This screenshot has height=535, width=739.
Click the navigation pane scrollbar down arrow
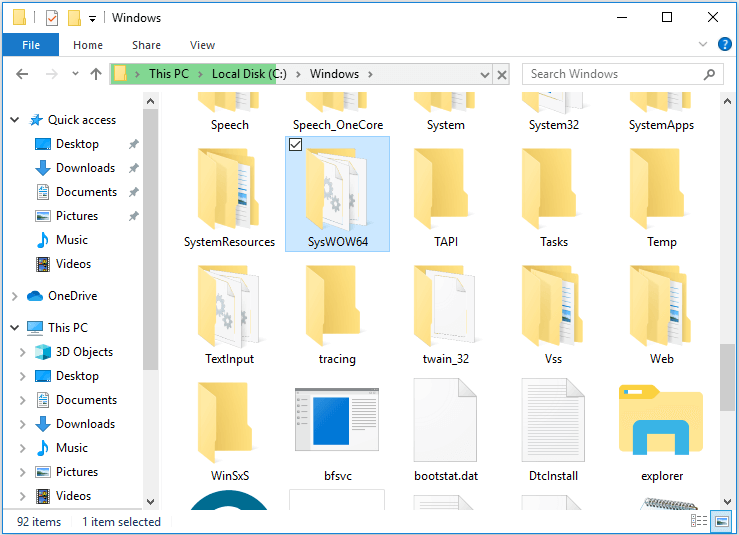point(150,502)
